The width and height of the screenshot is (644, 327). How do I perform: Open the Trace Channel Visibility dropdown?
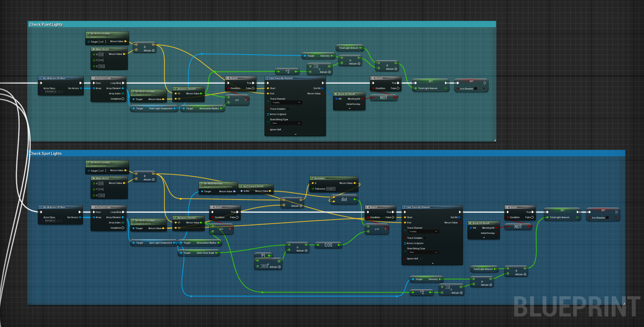click(287, 103)
